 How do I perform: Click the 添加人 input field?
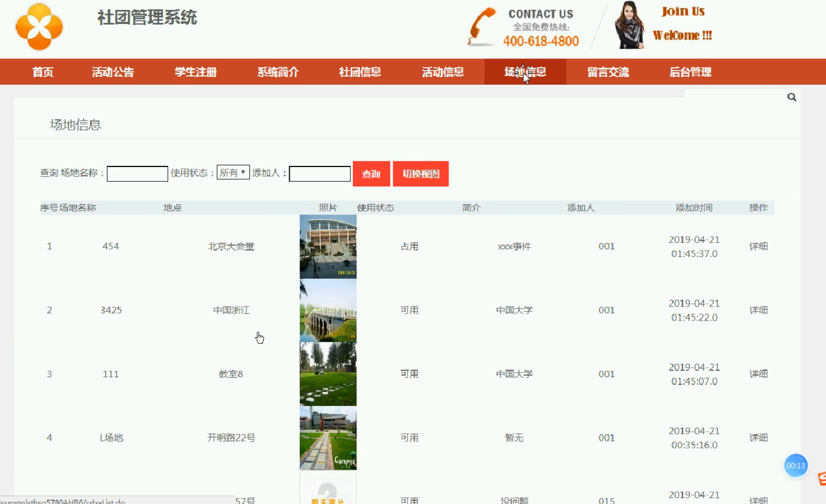coord(319,173)
